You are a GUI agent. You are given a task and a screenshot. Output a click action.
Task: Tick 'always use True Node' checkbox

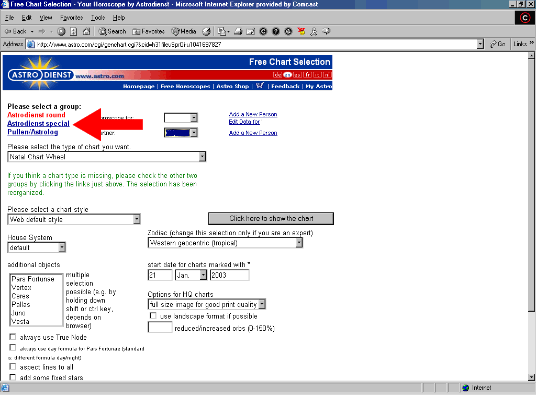tap(13, 337)
